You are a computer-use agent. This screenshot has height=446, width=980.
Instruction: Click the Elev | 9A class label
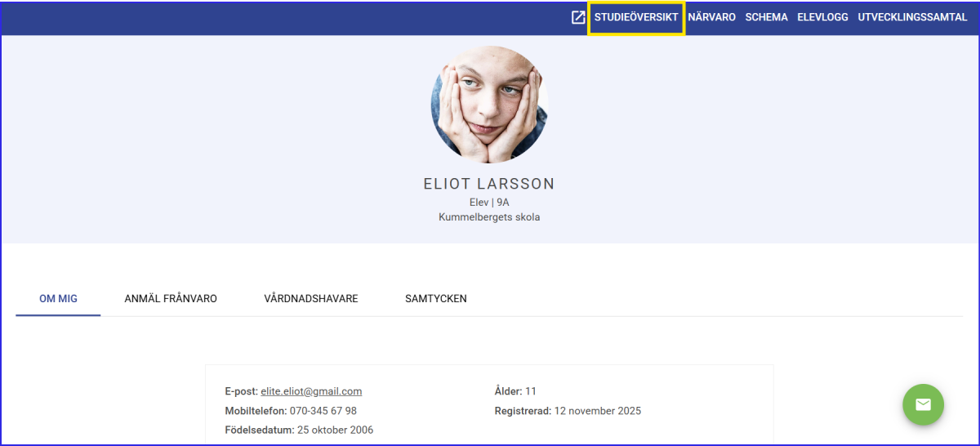pos(489,202)
